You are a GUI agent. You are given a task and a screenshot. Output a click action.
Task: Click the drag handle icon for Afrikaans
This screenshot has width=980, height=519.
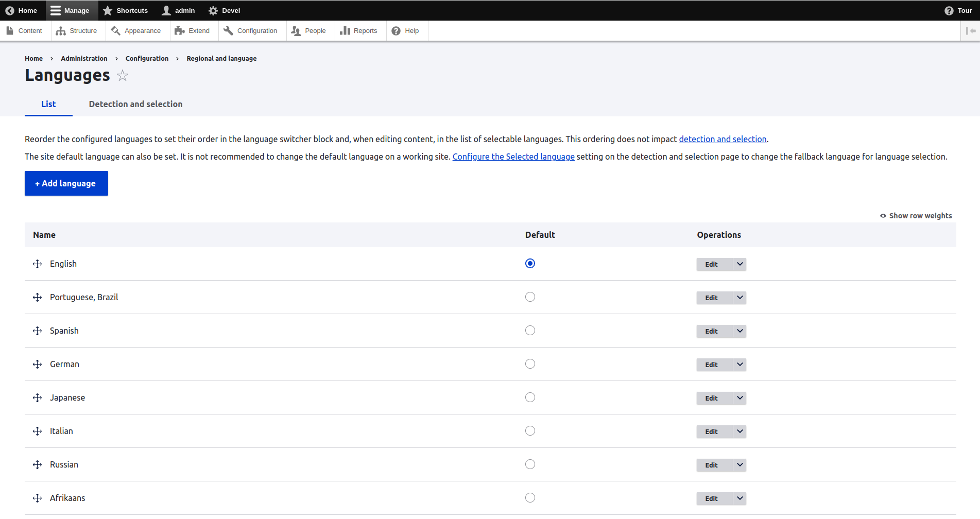[38, 498]
